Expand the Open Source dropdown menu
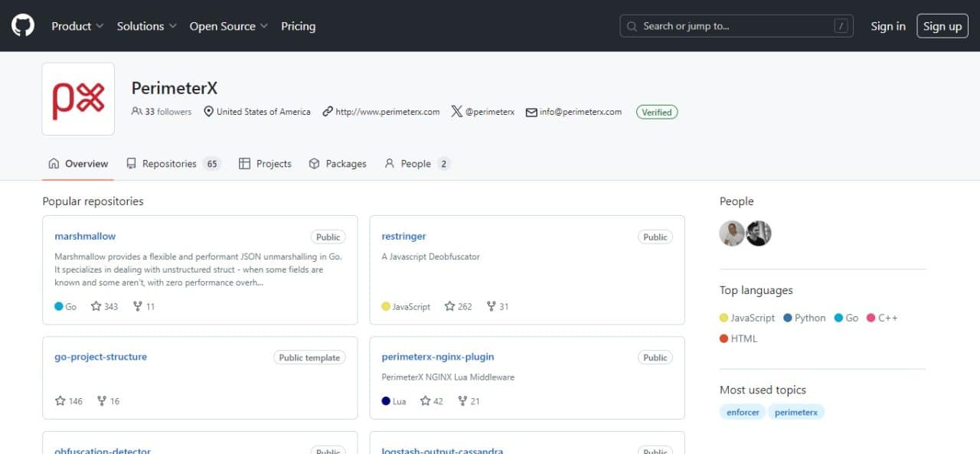Screen dimensions: 980x454 229,26
